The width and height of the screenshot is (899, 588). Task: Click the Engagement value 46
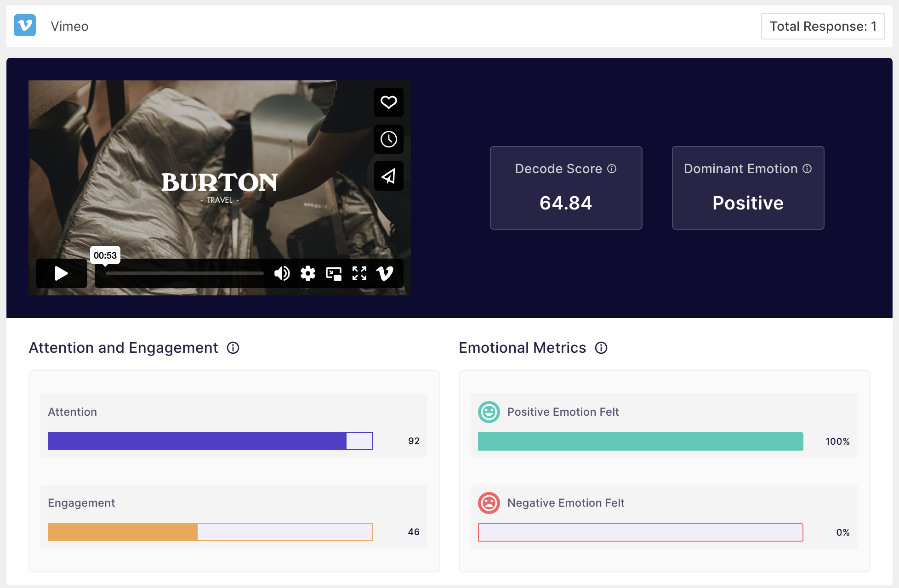(x=414, y=532)
